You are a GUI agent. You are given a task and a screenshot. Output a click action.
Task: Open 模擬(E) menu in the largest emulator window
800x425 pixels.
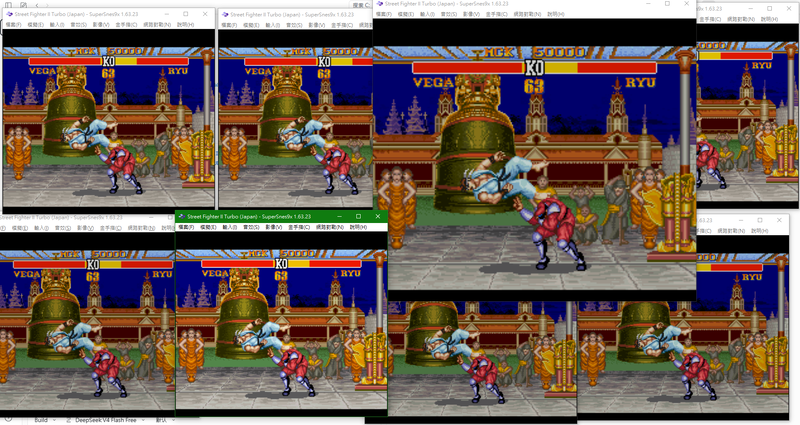click(x=406, y=14)
